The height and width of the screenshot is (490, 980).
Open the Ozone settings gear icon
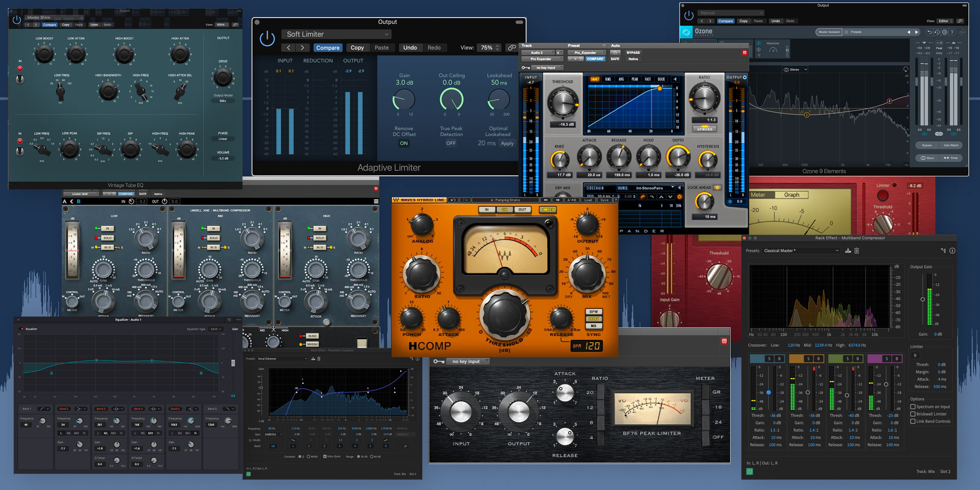[x=945, y=32]
